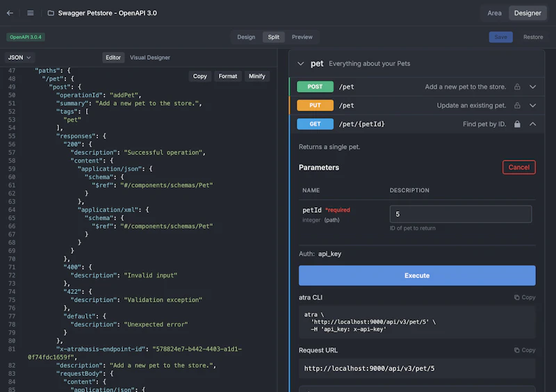Click the /pet/{petId} path text

pos(361,124)
